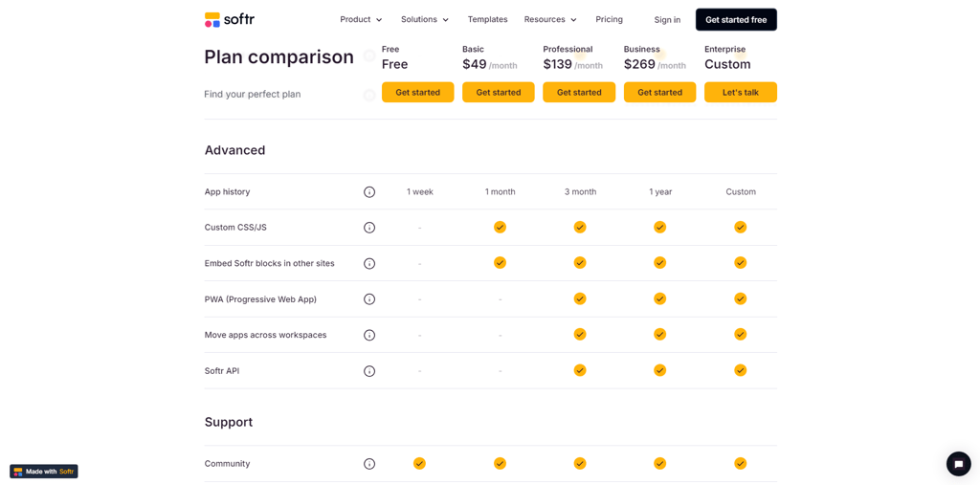This screenshot has width=980, height=485.
Task: Click Professional checkmark in Custom CSS/JS row
Action: pos(580,227)
